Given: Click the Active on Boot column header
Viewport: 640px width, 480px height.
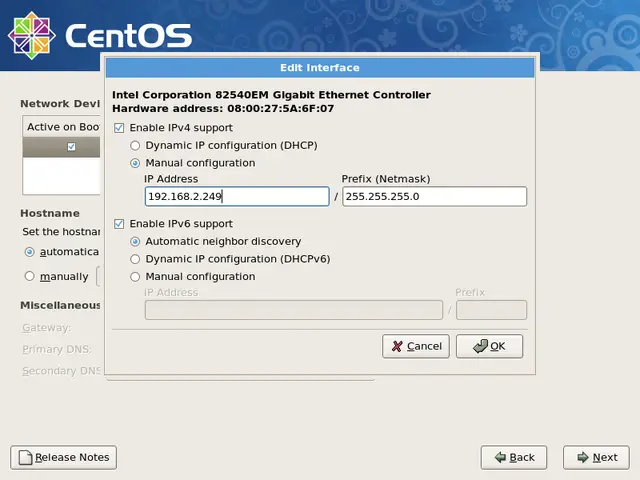Looking at the screenshot, I should click(x=62, y=127).
